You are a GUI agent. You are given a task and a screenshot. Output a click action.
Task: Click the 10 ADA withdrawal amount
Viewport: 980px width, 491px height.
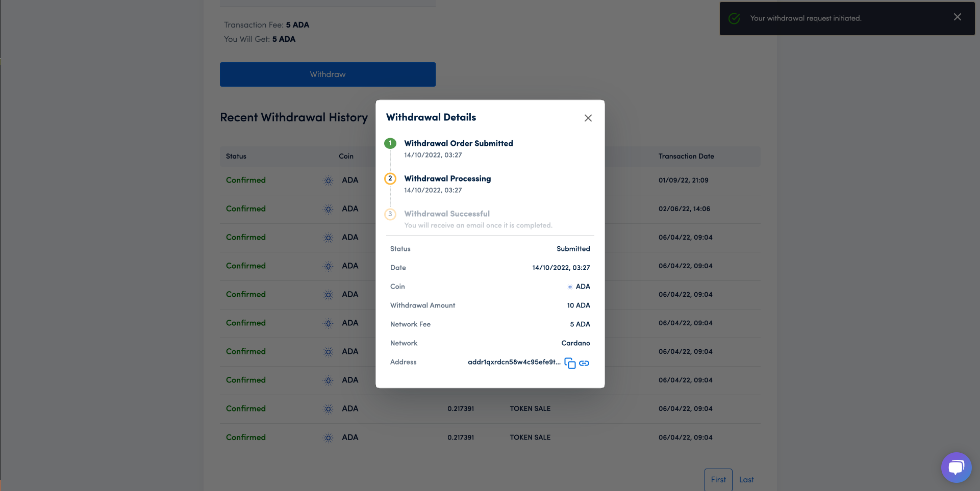579,305
